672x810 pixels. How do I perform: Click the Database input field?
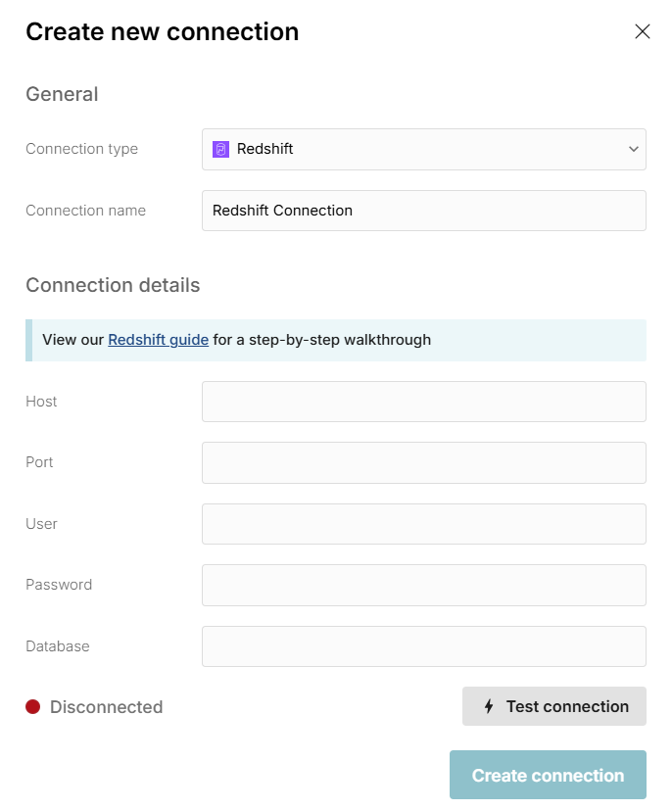[x=423, y=646]
